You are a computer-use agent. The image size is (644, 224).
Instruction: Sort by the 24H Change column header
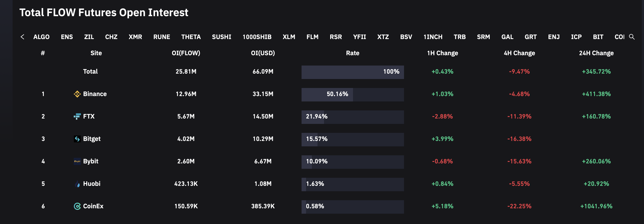[596, 53]
